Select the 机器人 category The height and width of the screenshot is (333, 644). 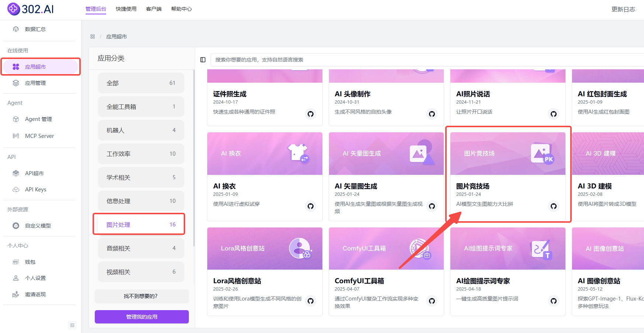click(x=141, y=130)
